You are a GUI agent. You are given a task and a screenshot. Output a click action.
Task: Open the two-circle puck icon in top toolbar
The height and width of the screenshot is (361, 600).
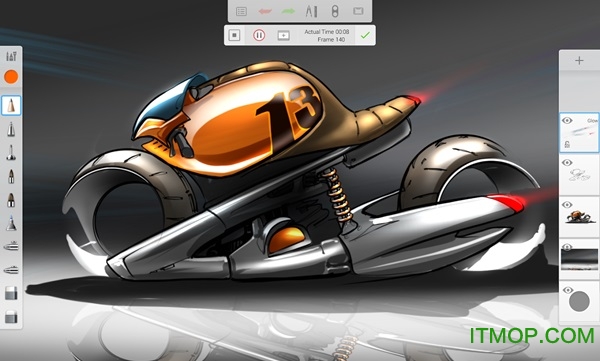pos(335,11)
